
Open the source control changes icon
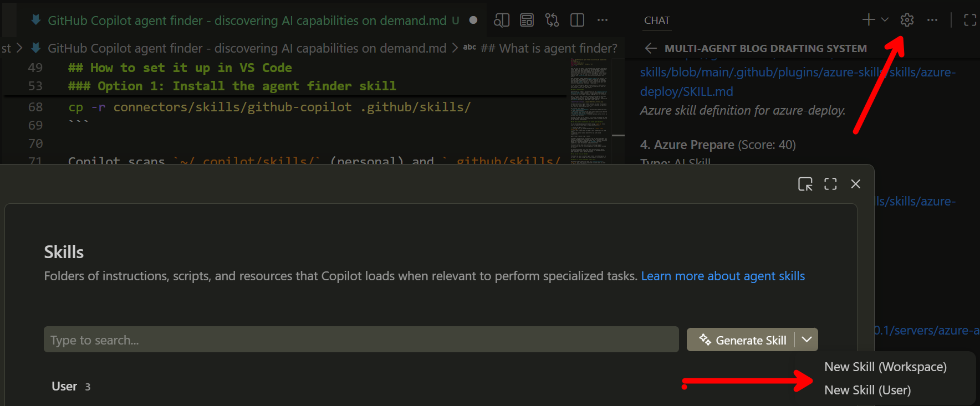(552, 20)
